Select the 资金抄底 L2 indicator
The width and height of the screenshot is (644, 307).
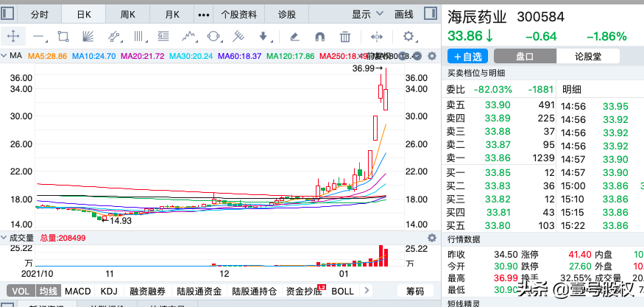[x=305, y=291]
